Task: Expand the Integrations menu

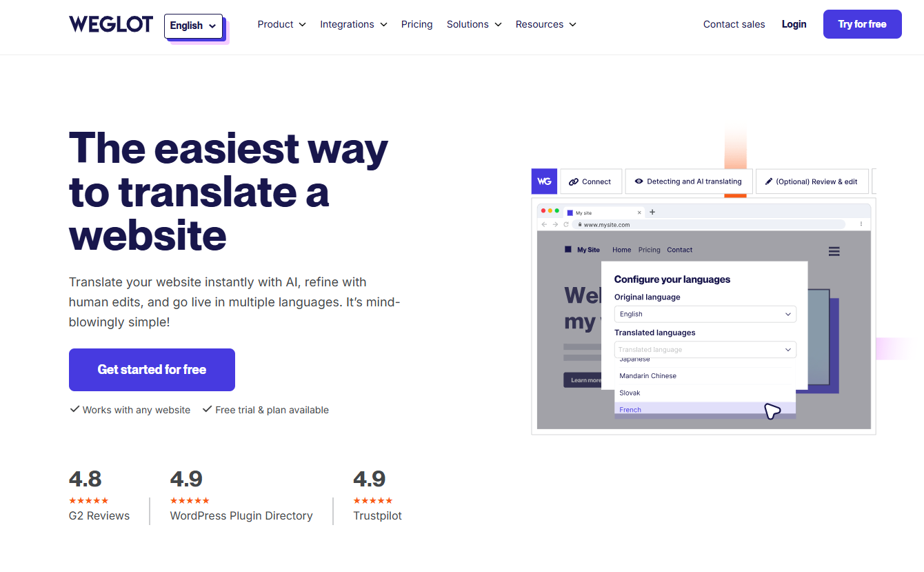Action: pos(354,24)
